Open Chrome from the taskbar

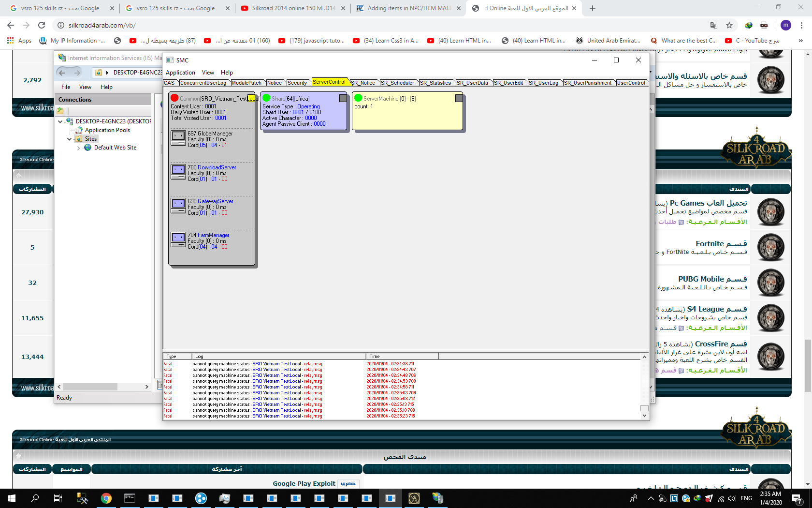click(106, 498)
